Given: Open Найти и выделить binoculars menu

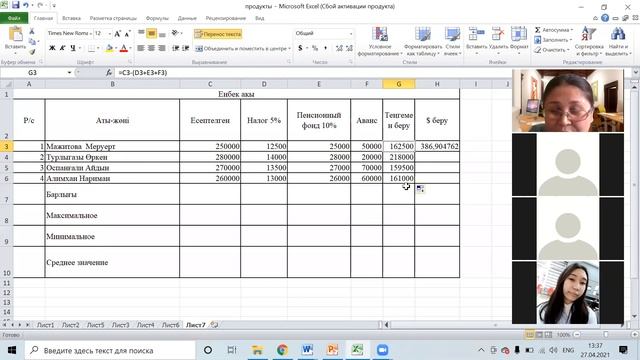Looking at the screenshot, I should tap(618, 42).
